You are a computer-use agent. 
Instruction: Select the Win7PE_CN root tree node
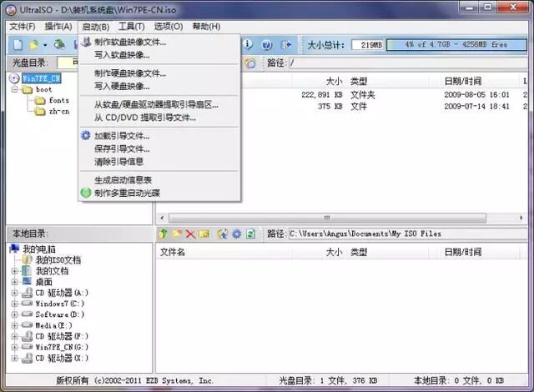tap(41, 78)
